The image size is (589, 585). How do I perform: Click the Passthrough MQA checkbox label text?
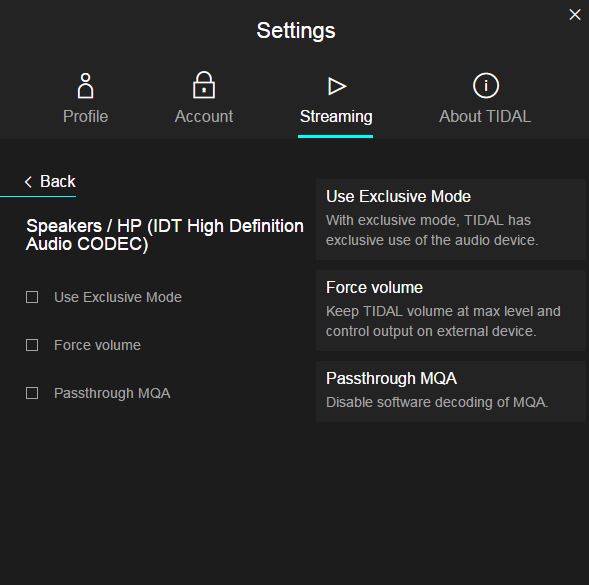coord(112,393)
